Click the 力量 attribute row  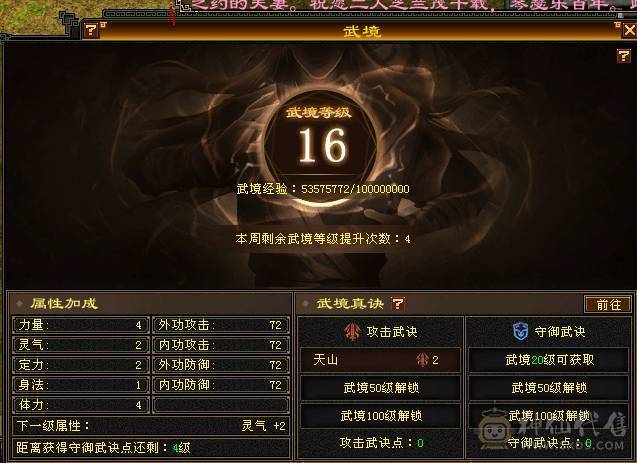[x=81, y=325]
